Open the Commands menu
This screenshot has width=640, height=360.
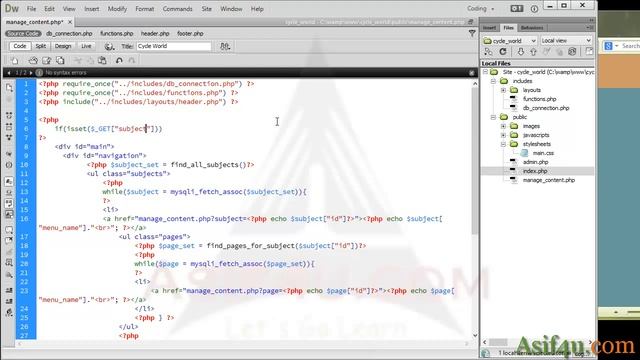coord(177,9)
